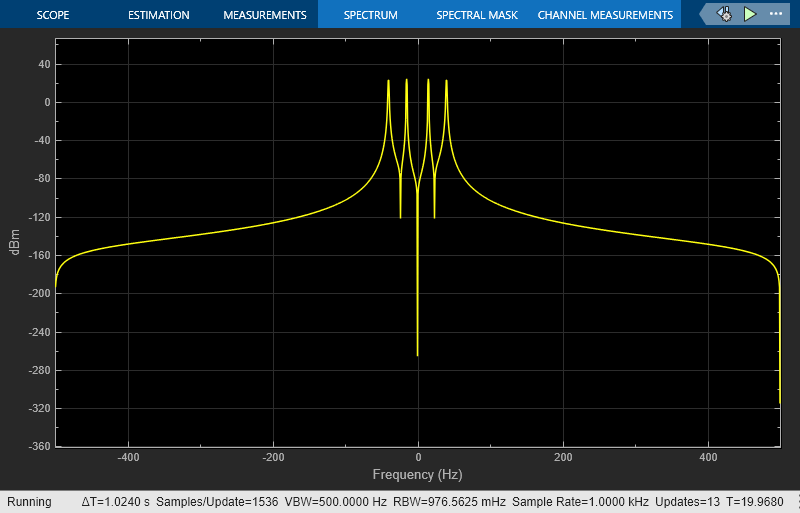Switch to the SCOPE tab
The height and width of the screenshot is (513, 800).
53,15
